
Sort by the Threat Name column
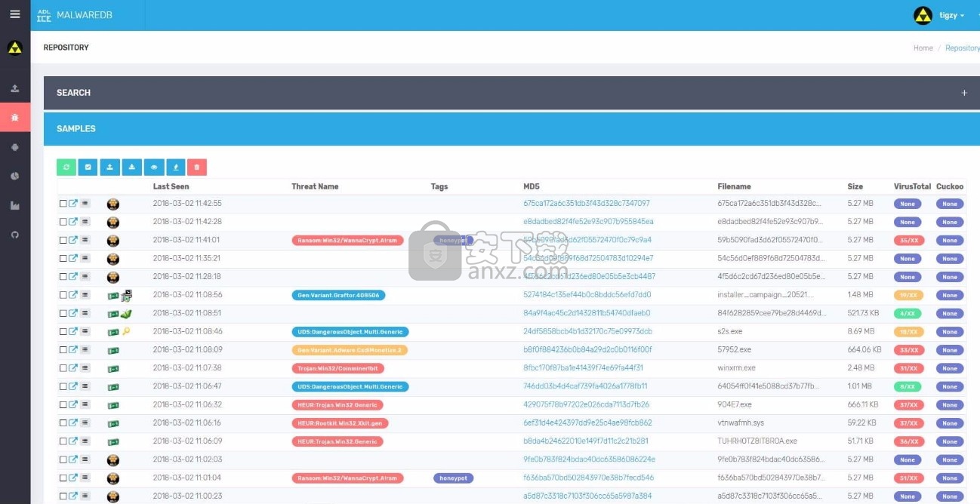[x=315, y=186]
